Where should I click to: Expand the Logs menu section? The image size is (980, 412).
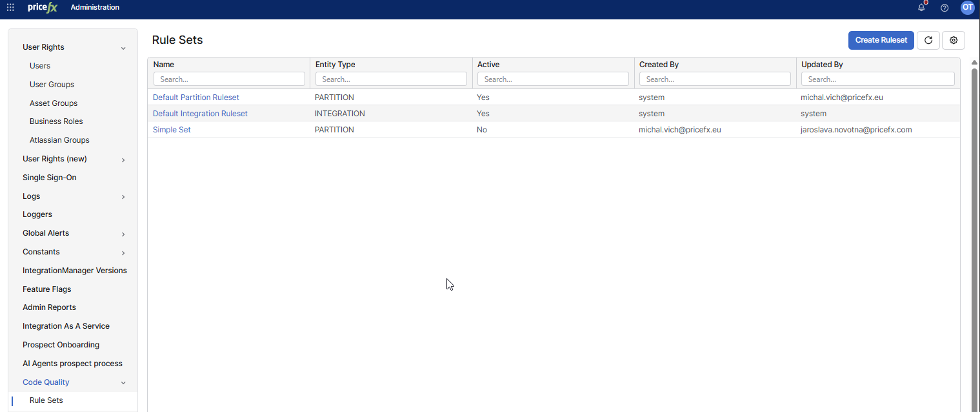click(123, 197)
